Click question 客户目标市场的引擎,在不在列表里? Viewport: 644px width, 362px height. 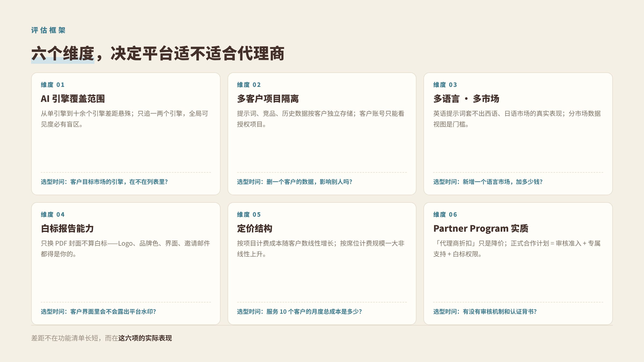click(119, 182)
